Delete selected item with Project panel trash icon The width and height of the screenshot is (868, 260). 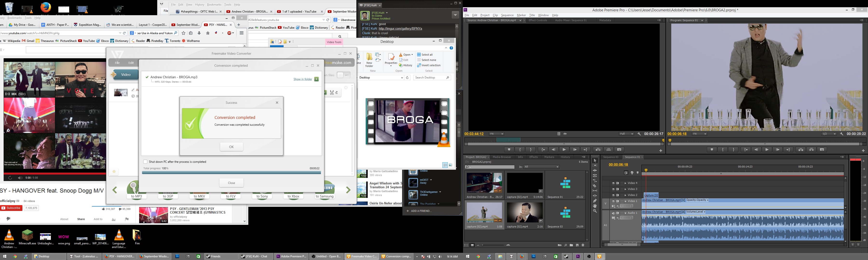click(x=583, y=245)
